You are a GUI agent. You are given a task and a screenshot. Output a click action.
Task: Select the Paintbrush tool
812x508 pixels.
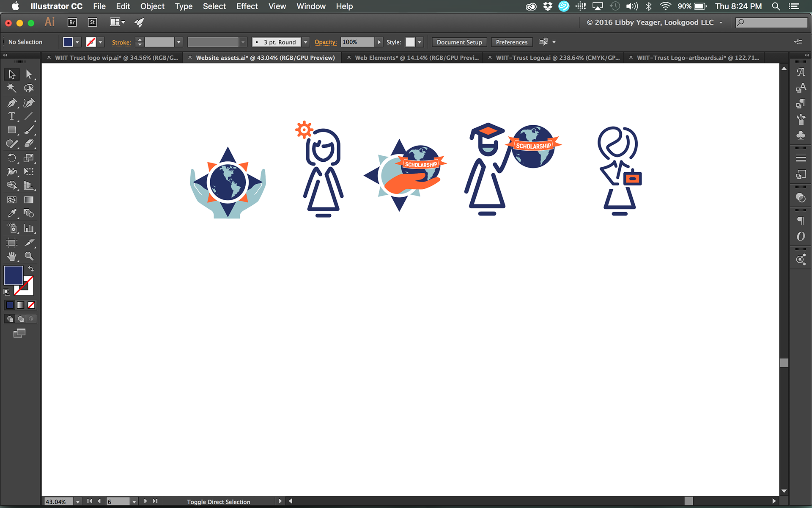click(x=29, y=130)
